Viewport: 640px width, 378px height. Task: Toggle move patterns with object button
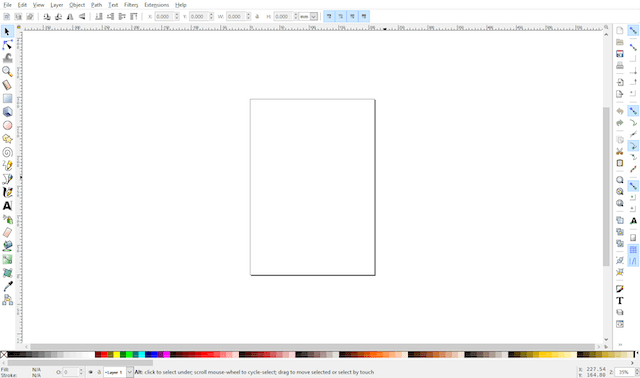coord(364,16)
